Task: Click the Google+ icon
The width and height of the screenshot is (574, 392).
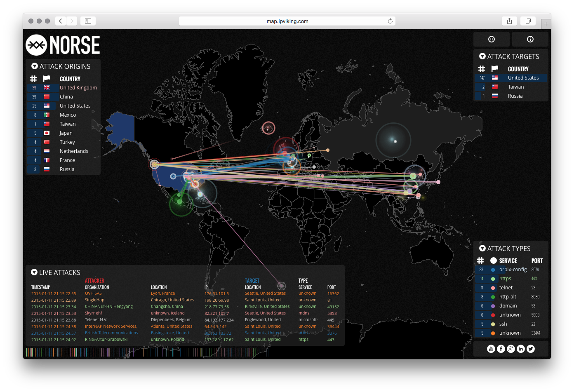Action: click(510, 348)
